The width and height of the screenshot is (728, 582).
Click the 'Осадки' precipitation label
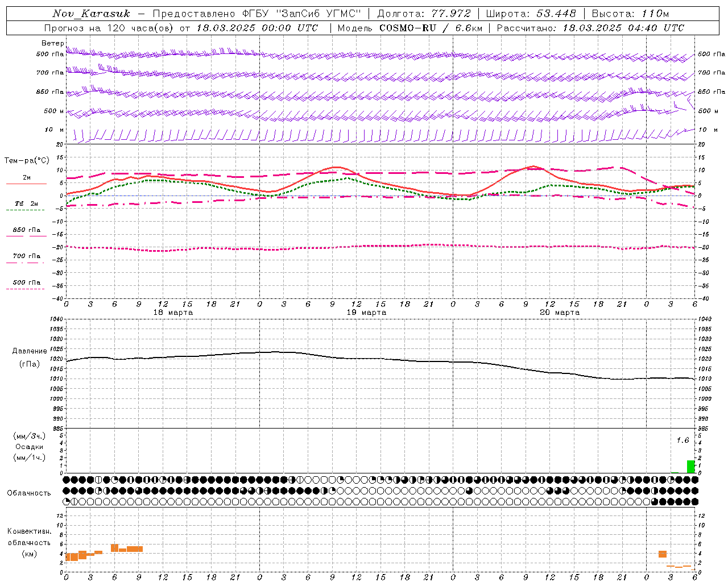point(29,447)
